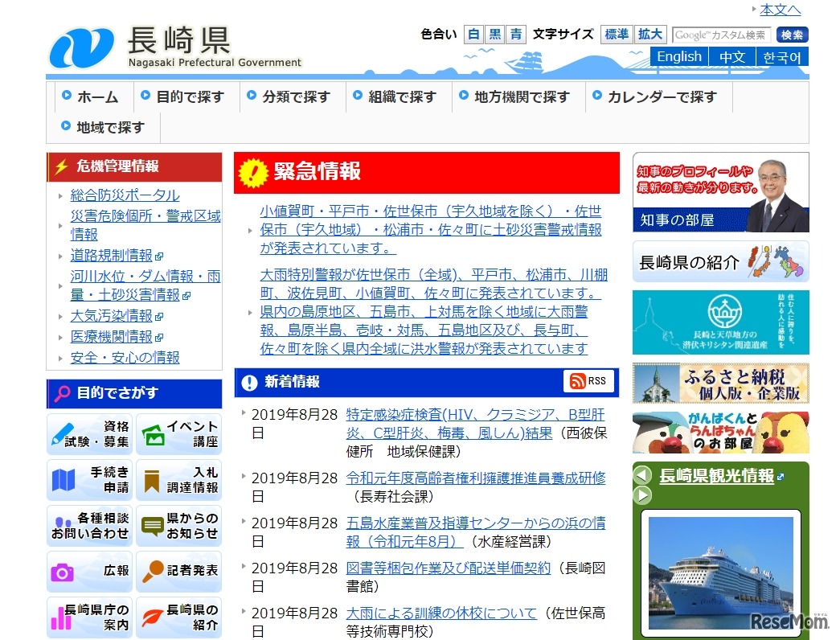The width and height of the screenshot is (840, 640).
Task: Open 長崎県の紹介 map banner
Action: (720, 261)
